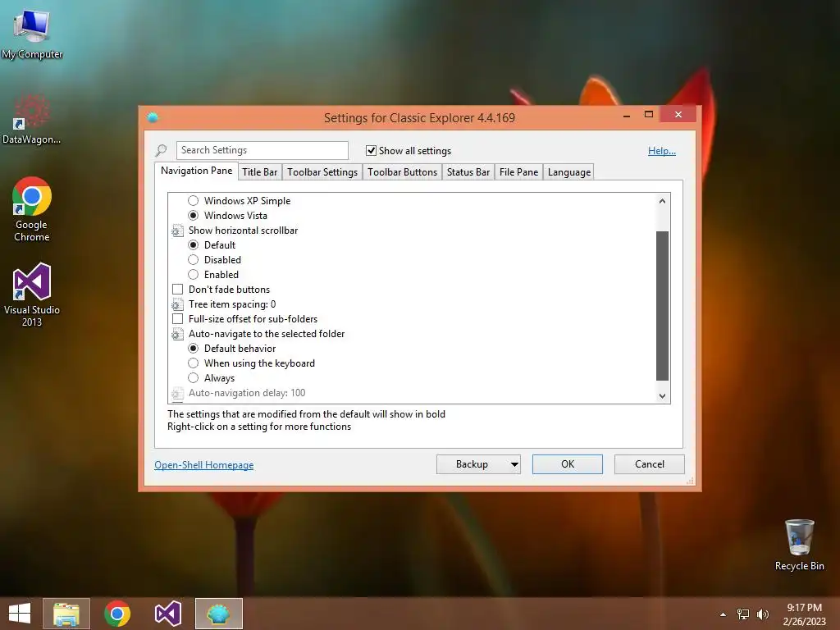This screenshot has width=840, height=630.
Task: Open Chrome from the taskbar
Action: point(117,614)
